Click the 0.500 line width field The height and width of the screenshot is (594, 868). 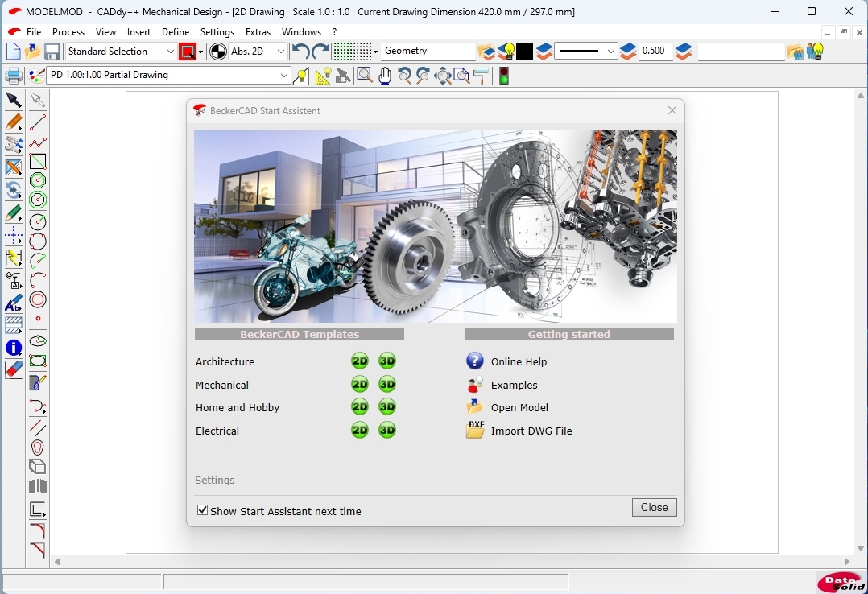655,51
